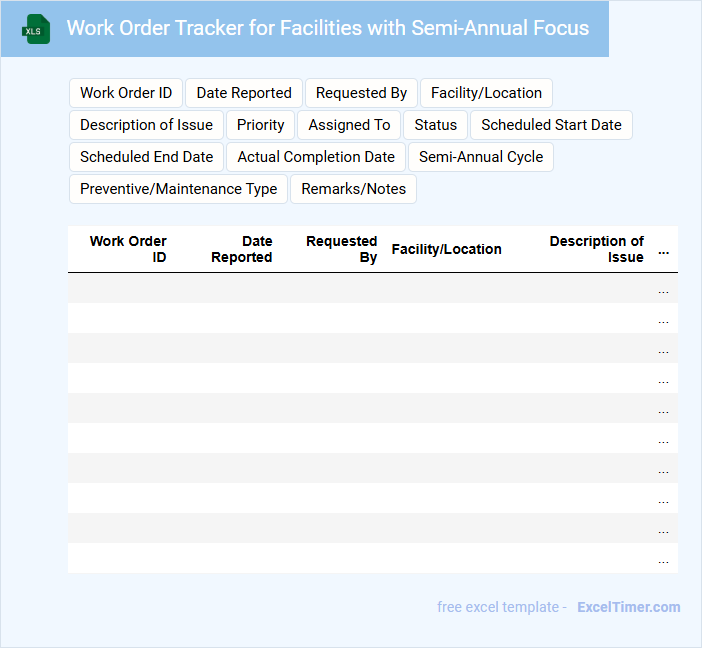Choose the Facility/Location tag
This screenshot has width=702, height=648.
click(x=486, y=93)
